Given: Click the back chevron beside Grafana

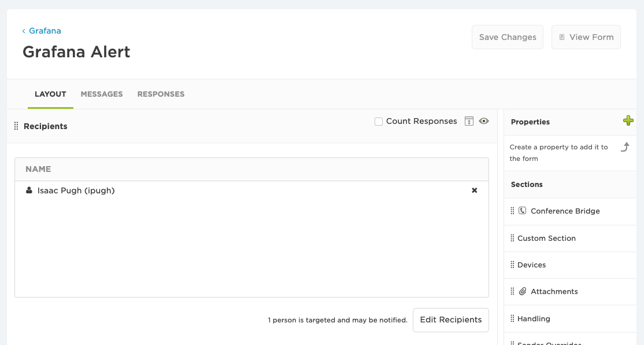Looking at the screenshot, I should pyautogui.click(x=24, y=31).
